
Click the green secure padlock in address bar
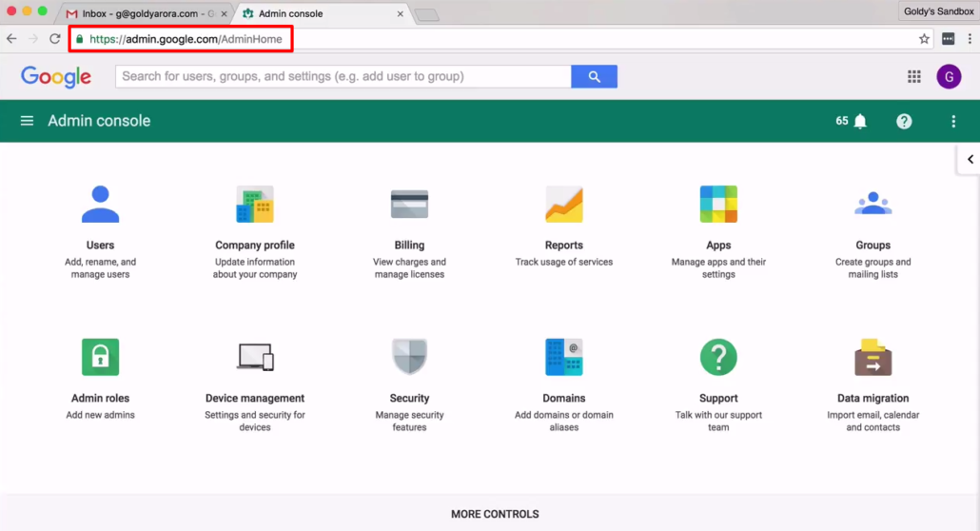pyautogui.click(x=79, y=39)
